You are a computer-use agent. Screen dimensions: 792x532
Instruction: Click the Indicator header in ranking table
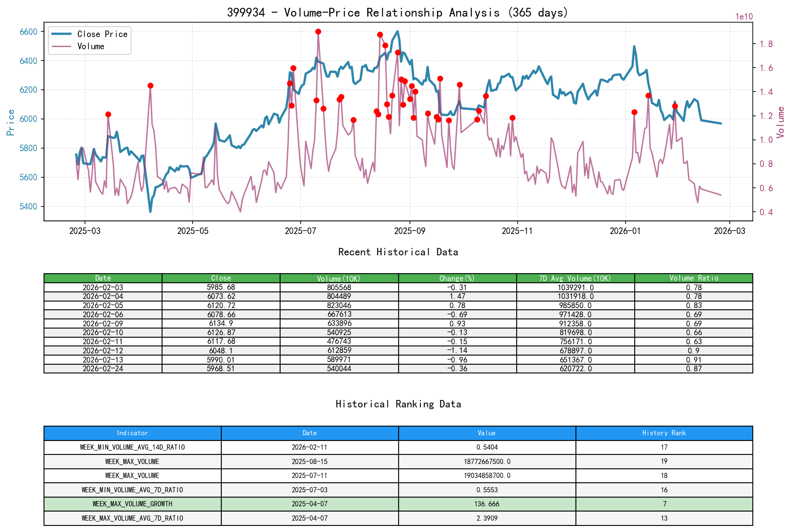pyautogui.click(x=132, y=433)
